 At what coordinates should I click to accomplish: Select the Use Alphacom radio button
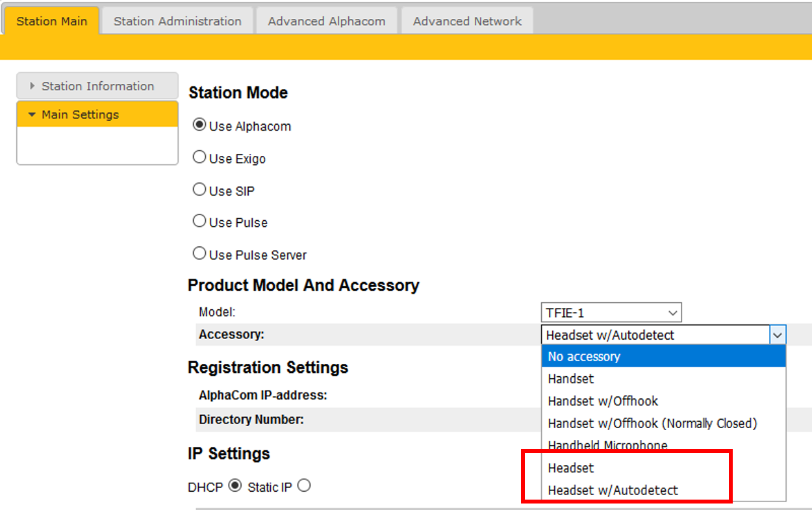[199, 125]
